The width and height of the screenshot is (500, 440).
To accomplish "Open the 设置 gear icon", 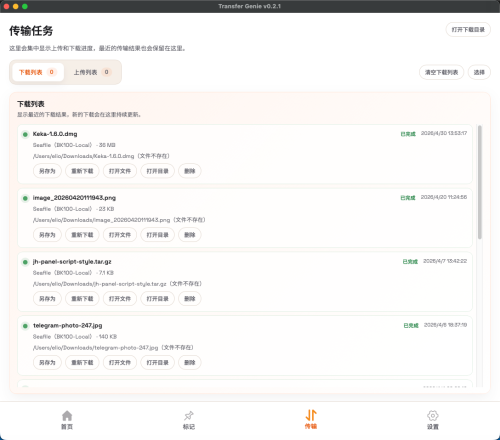I will click(433, 416).
